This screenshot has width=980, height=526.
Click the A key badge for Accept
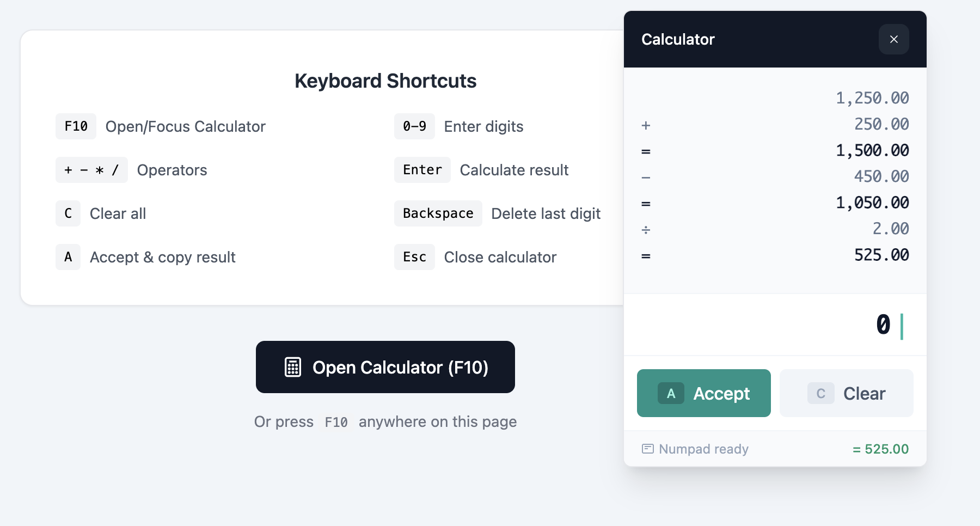68,256
